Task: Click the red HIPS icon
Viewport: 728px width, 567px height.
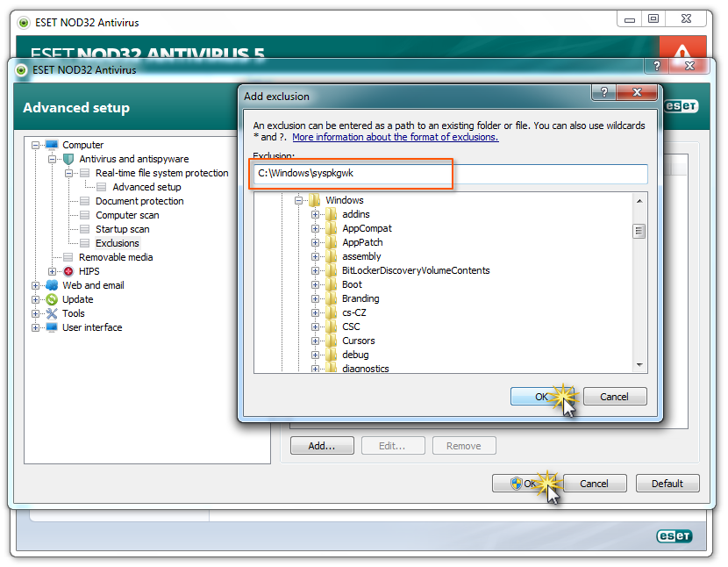Action: click(68, 271)
